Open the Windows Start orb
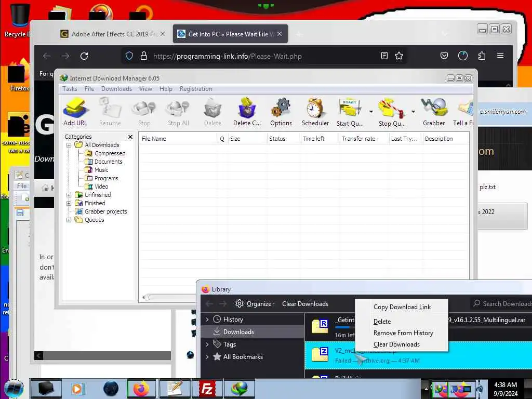This screenshot has width=532, height=399. click(14, 389)
